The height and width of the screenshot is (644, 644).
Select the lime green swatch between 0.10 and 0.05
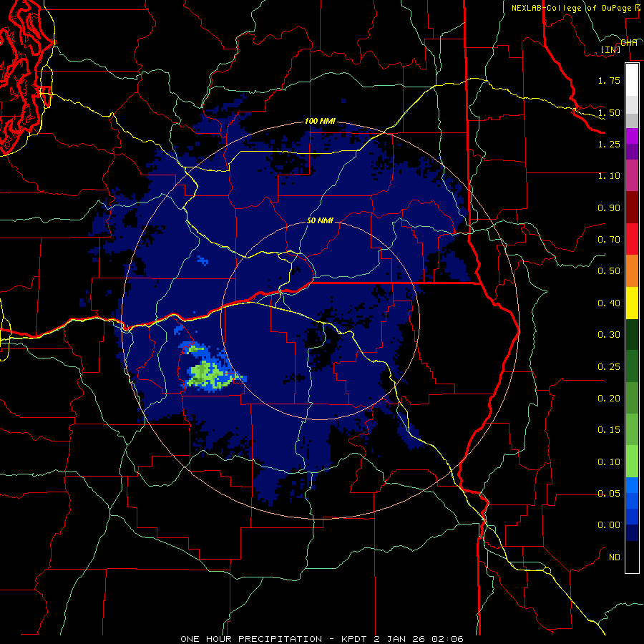point(632,462)
